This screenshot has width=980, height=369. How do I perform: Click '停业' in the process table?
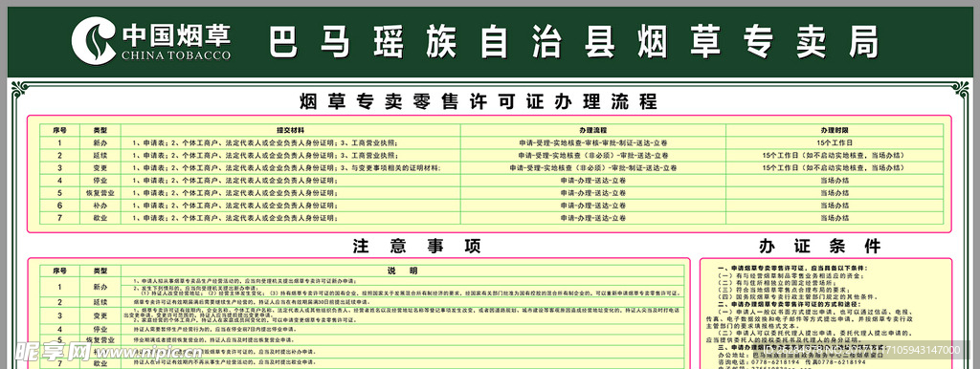(100, 181)
